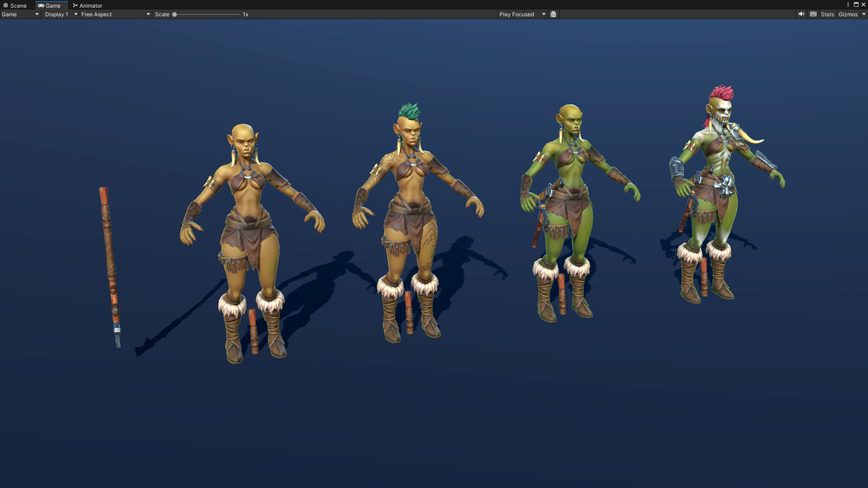Click the Scale slider handle

click(174, 14)
